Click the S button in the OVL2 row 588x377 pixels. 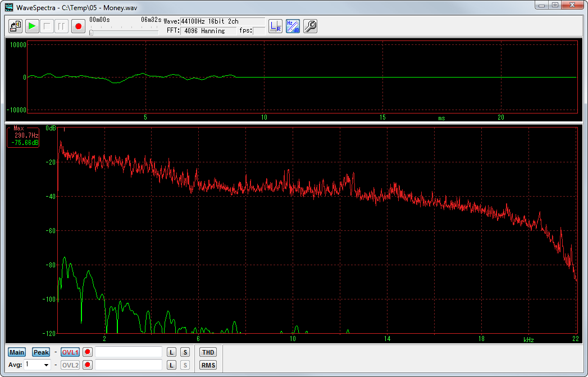coord(185,365)
